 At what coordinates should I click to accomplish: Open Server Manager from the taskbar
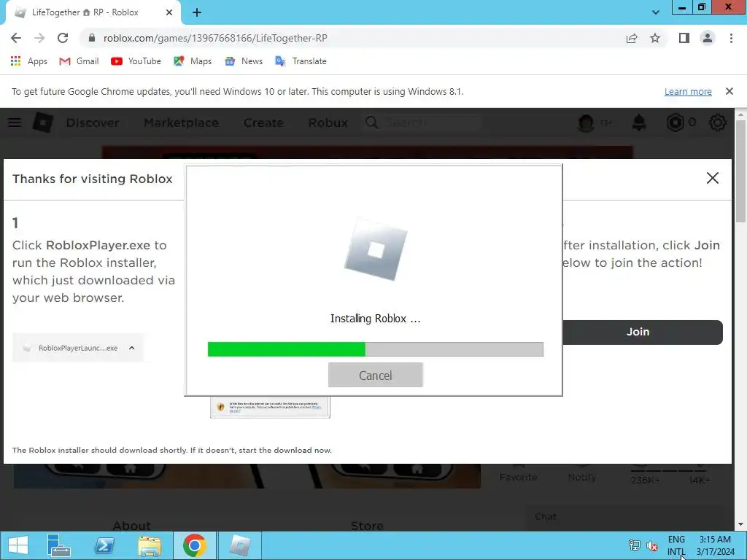[58, 545]
